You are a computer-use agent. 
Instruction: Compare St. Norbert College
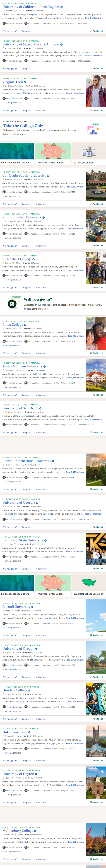[x=26, y=287]
